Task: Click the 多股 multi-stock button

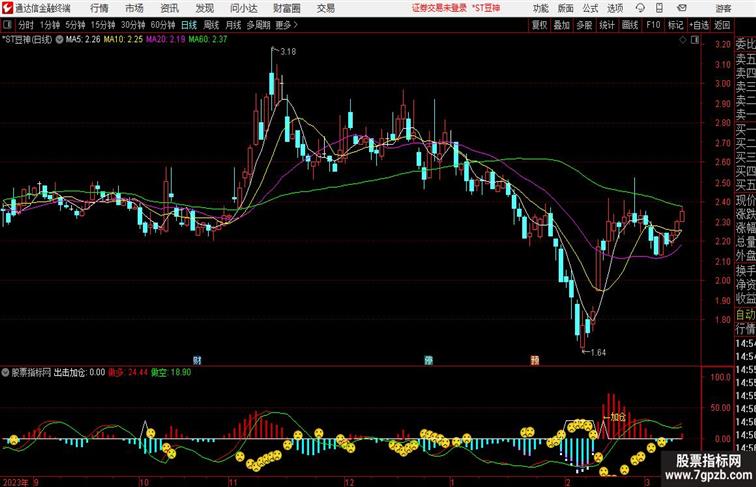Action: click(584, 25)
